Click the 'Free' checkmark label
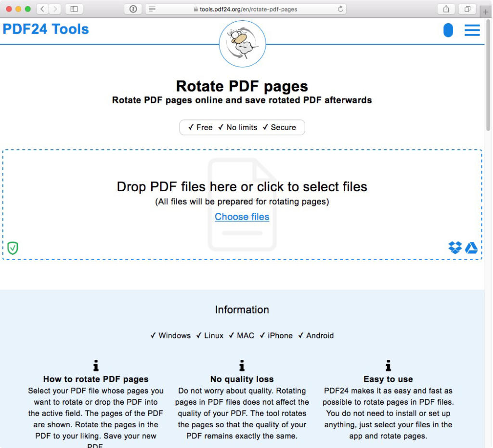This screenshot has width=493, height=448. click(200, 128)
